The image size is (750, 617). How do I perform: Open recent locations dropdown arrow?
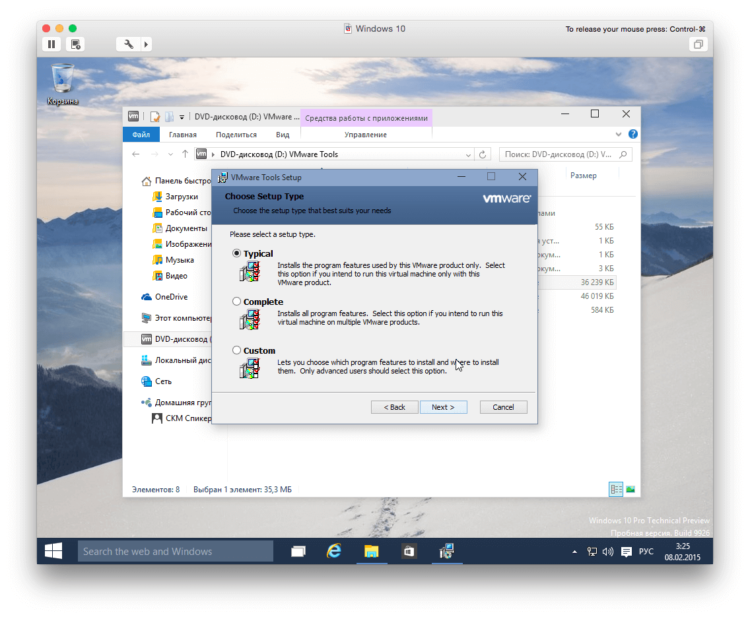[x=170, y=154]
